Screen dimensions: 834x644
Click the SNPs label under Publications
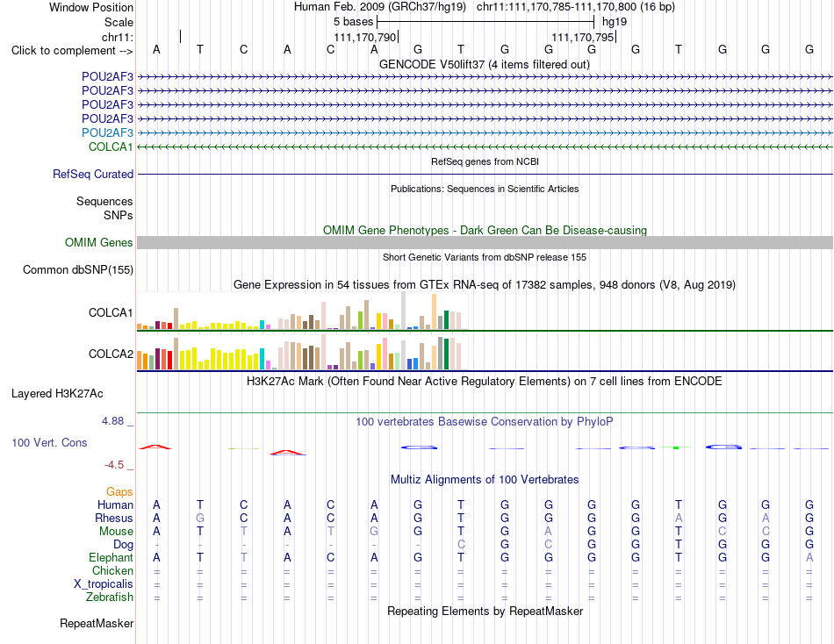click(119, 215)
